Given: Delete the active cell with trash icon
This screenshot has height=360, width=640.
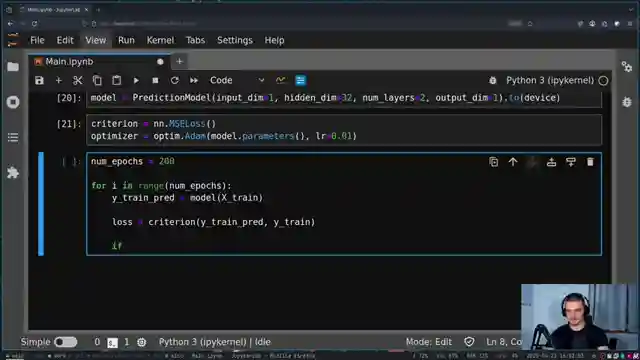Looking at the screenshot, I should tap(590, 162).
